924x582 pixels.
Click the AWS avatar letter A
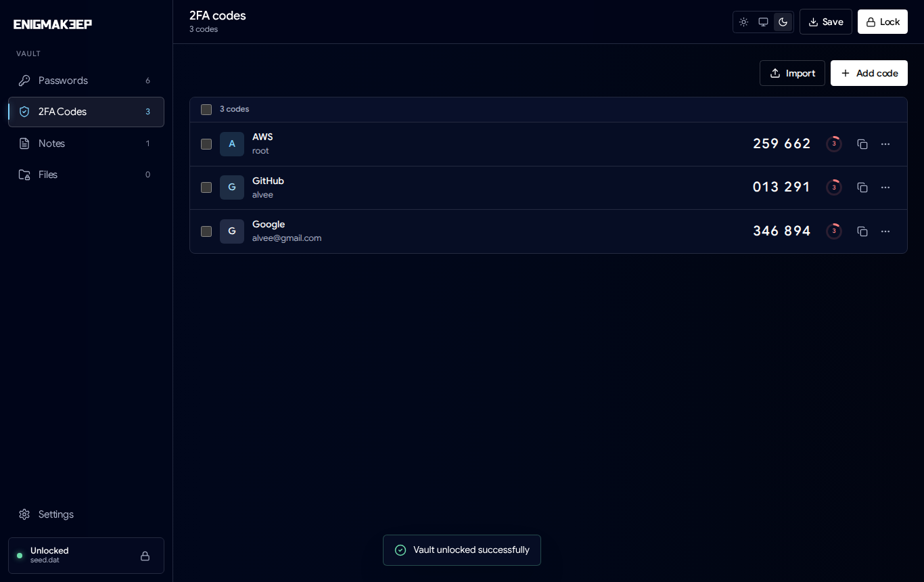coord(232,144)
